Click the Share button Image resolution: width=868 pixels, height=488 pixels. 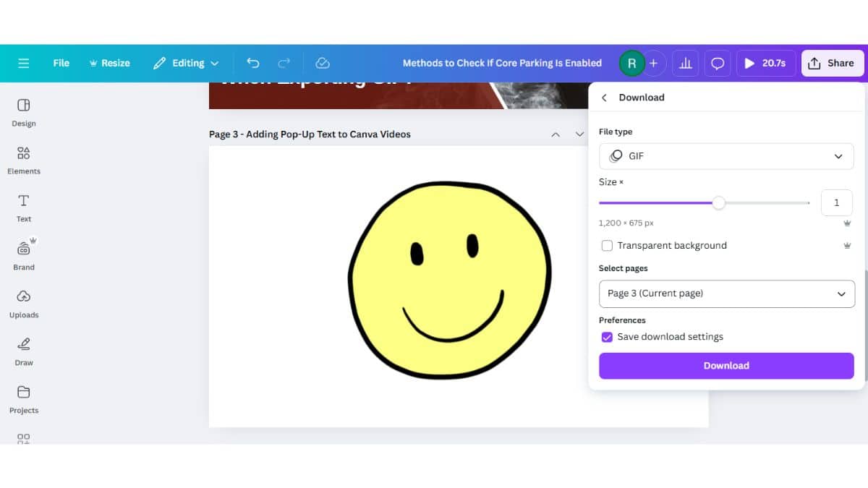tap(832, 63)
